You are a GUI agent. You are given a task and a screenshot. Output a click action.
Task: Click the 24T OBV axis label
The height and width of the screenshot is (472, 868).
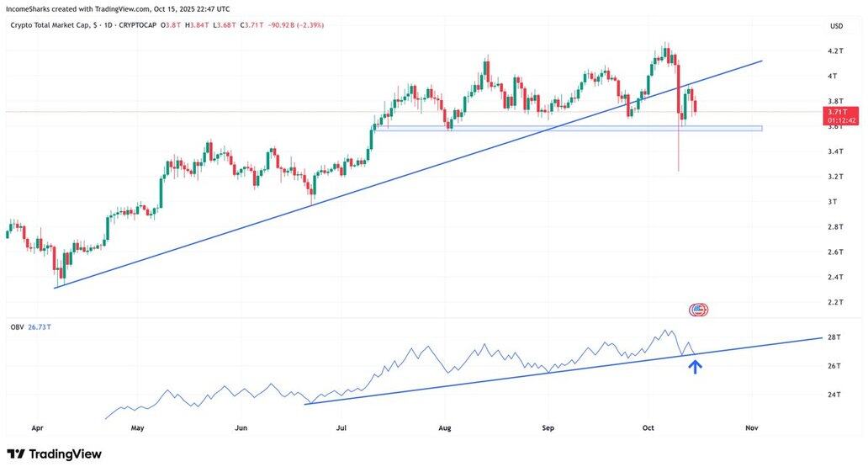click(x=834, y=395)
